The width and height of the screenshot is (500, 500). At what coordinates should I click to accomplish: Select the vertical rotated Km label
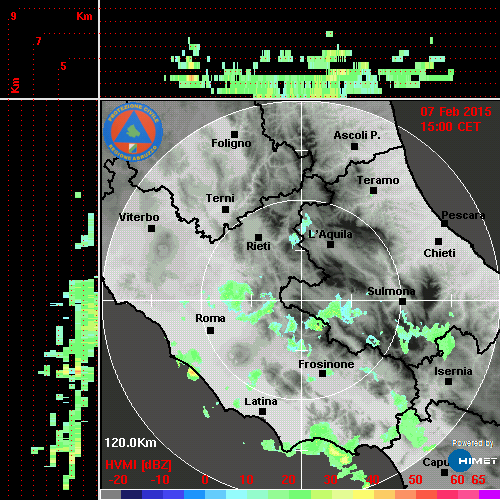click(x=15, y=85)
